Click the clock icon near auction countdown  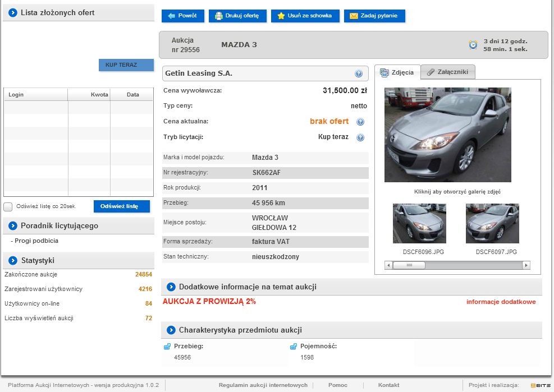click(x=473, y=45)
